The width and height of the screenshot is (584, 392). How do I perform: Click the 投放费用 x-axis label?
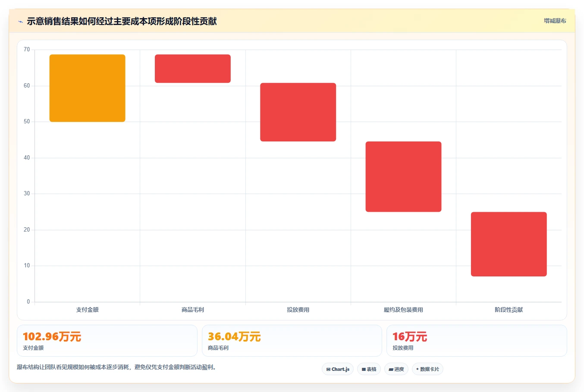coord(298,310)
